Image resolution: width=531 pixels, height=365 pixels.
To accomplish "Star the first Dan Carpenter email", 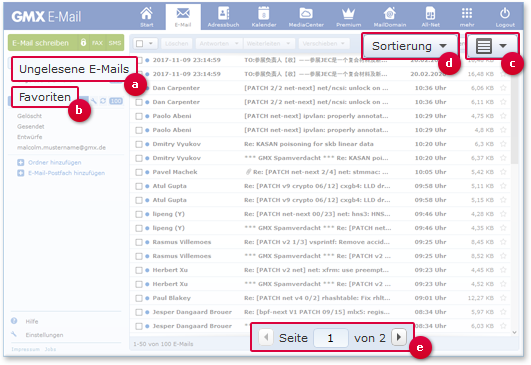I will pyautogui.click(x=503, y=88).
